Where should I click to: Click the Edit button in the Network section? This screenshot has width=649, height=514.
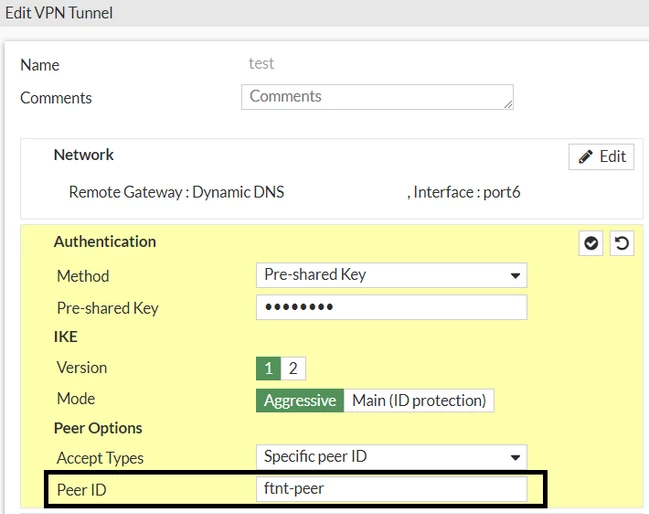601,157
